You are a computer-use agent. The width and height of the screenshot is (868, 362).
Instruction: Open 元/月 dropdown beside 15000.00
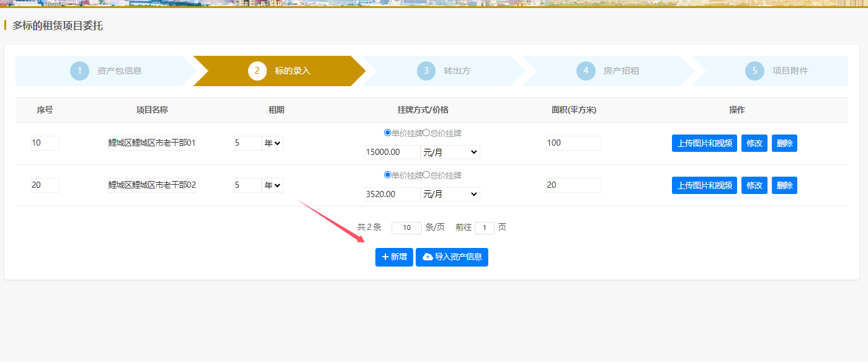(x=450, y=152)
